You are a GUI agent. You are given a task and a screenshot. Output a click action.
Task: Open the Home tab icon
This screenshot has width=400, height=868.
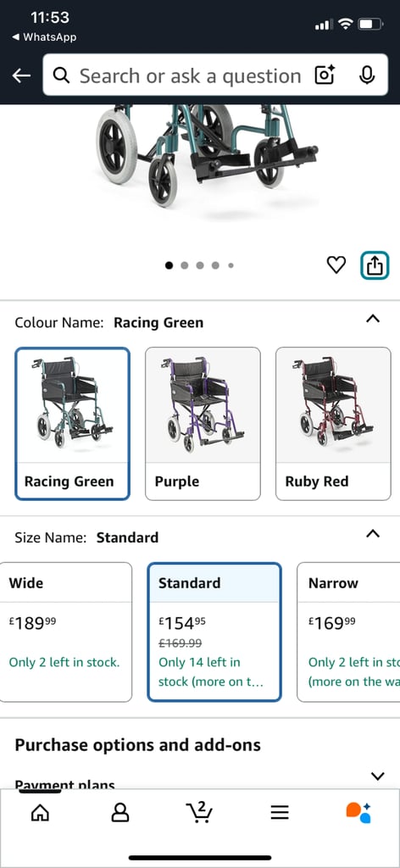40,812
